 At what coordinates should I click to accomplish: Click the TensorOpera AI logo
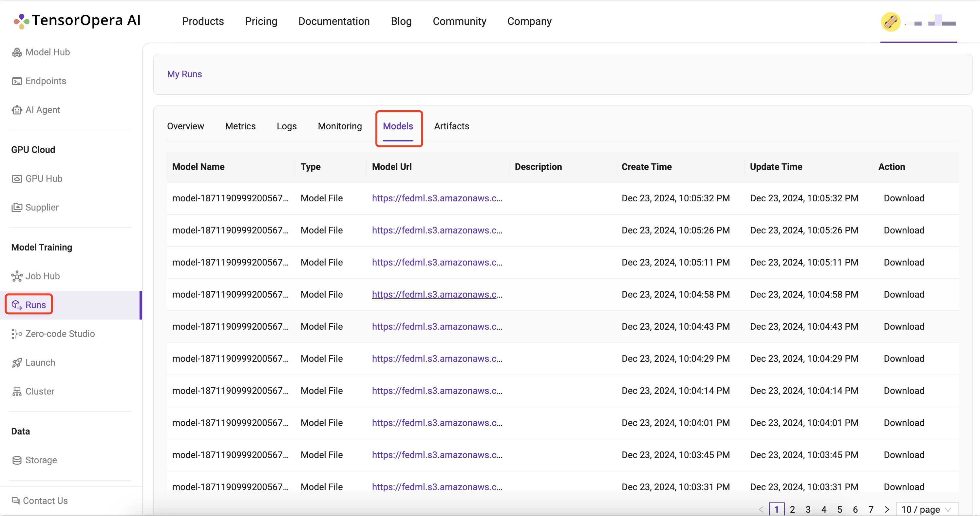(x=77, y=21)
